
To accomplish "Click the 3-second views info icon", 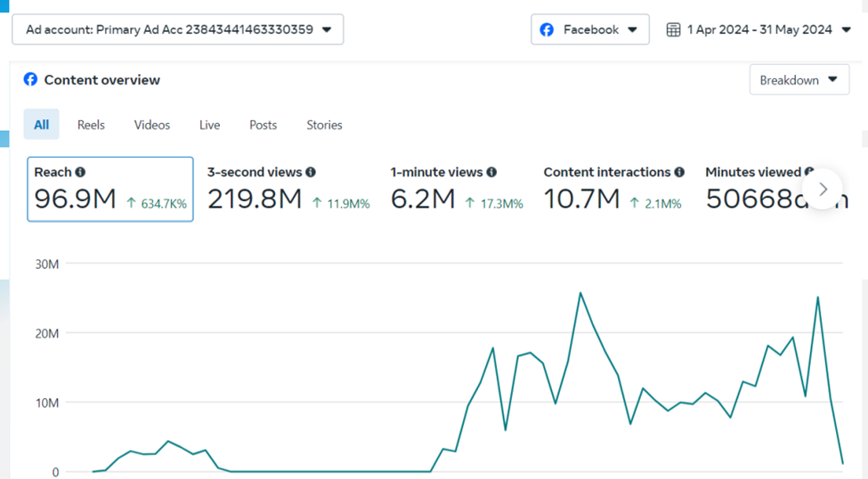I will point(311,173).
